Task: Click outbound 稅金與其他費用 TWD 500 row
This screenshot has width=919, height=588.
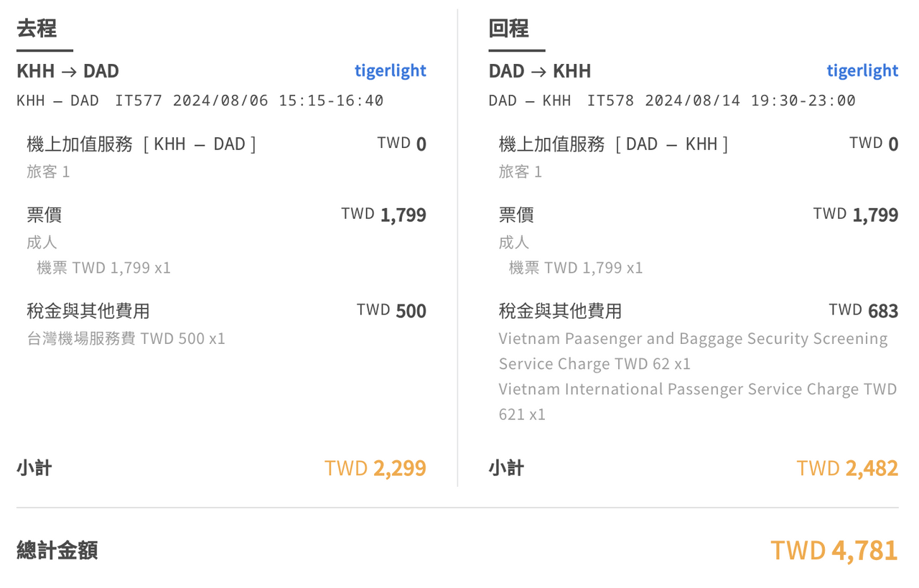Action: point(226,311)
